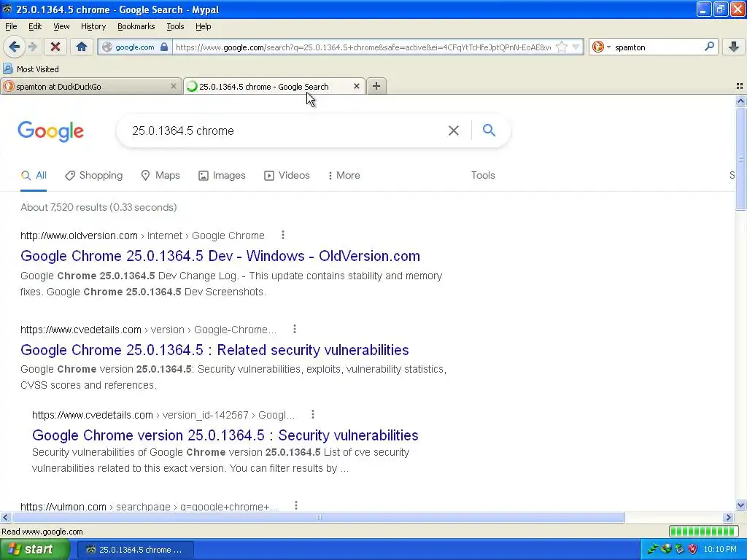
Task: Open the File menu
Action: [x=11, y=26]
